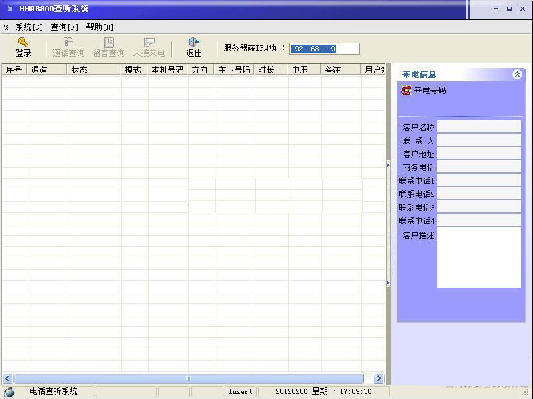Click the 电话查询系统 status bar text
This screenshot has height=399, width=533.
53,392
